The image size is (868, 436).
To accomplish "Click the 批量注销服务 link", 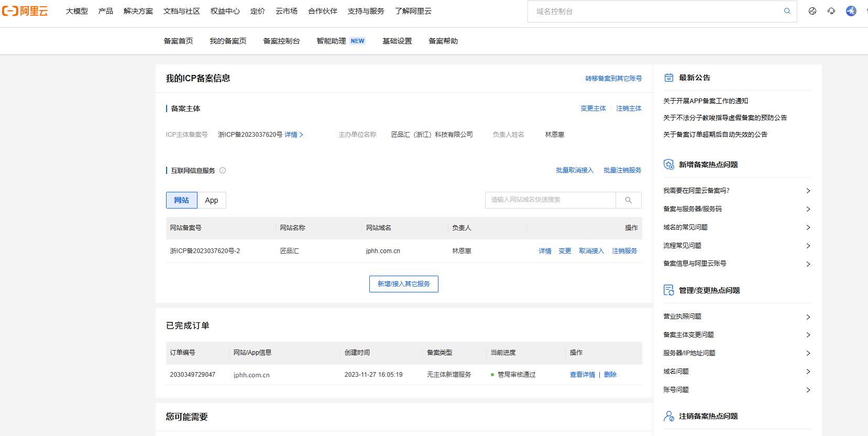I will point(622,170).
